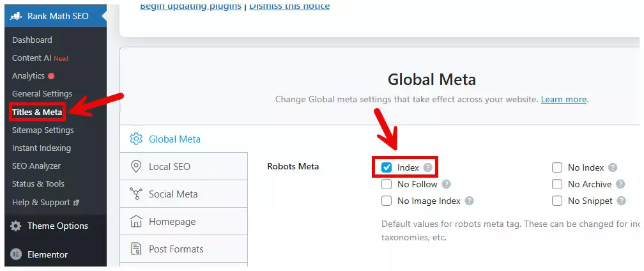This screenshot has height=271, width=644.
Task: Click Begin updating plugins link
Action: (x=190, y=6)
